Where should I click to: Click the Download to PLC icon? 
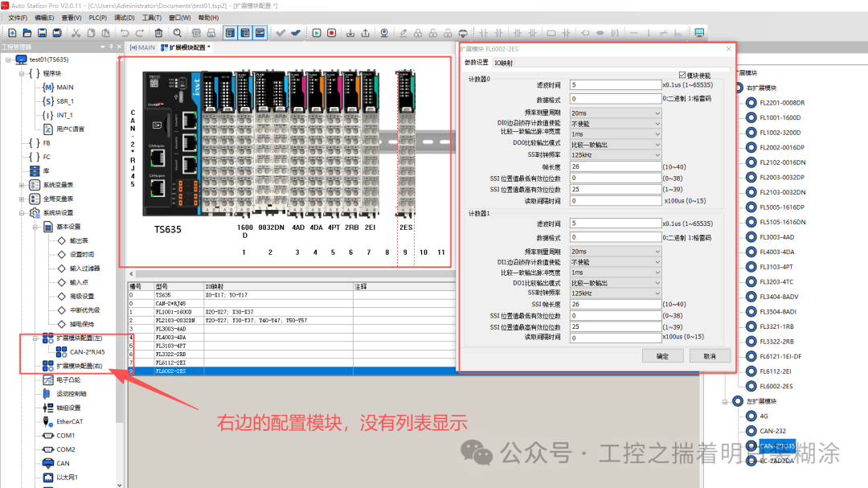point(350,33)
